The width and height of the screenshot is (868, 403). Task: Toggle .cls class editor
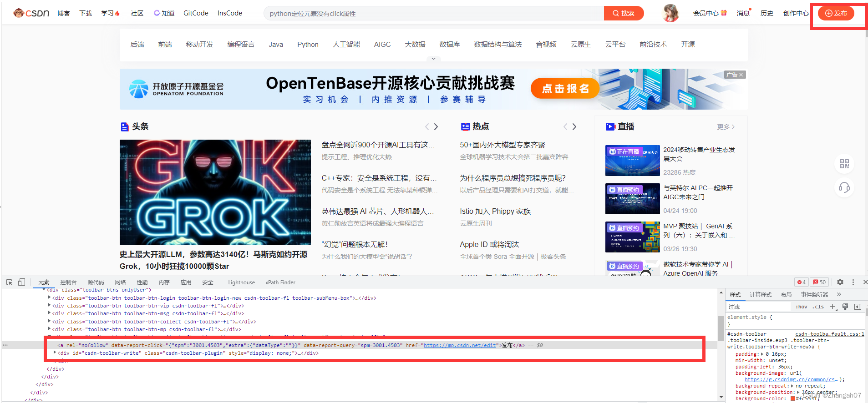tap(819, 307)
